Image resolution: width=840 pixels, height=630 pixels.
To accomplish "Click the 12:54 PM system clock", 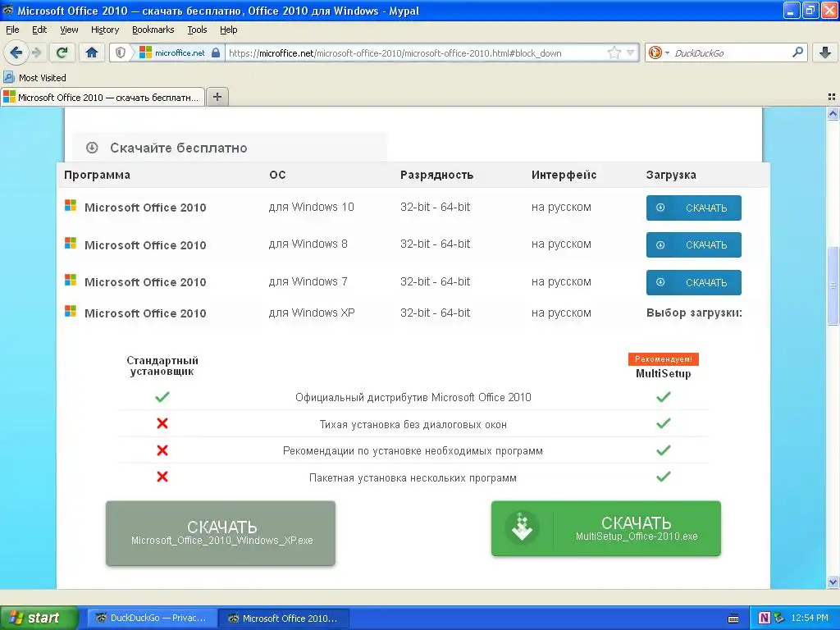I will click(x=810, y=619).
